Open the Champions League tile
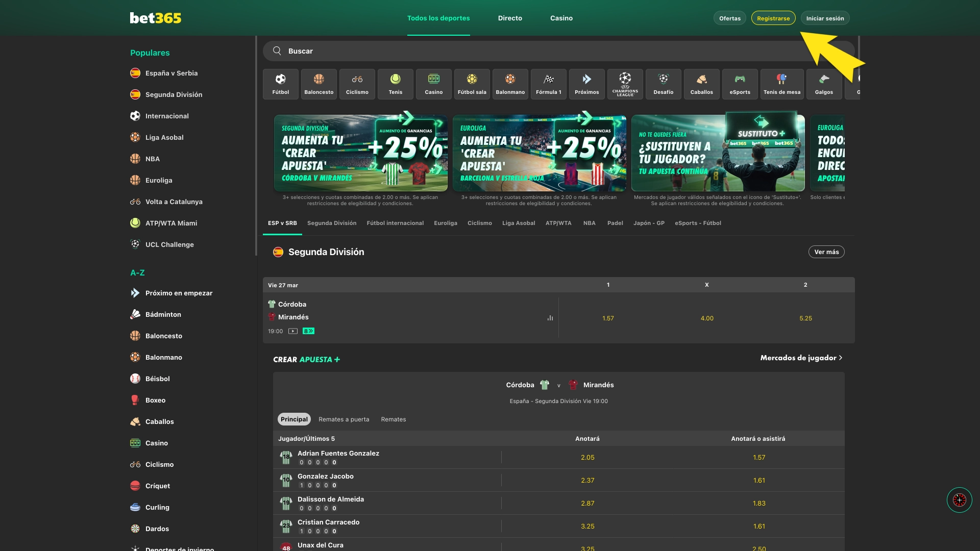 point(625,84)
